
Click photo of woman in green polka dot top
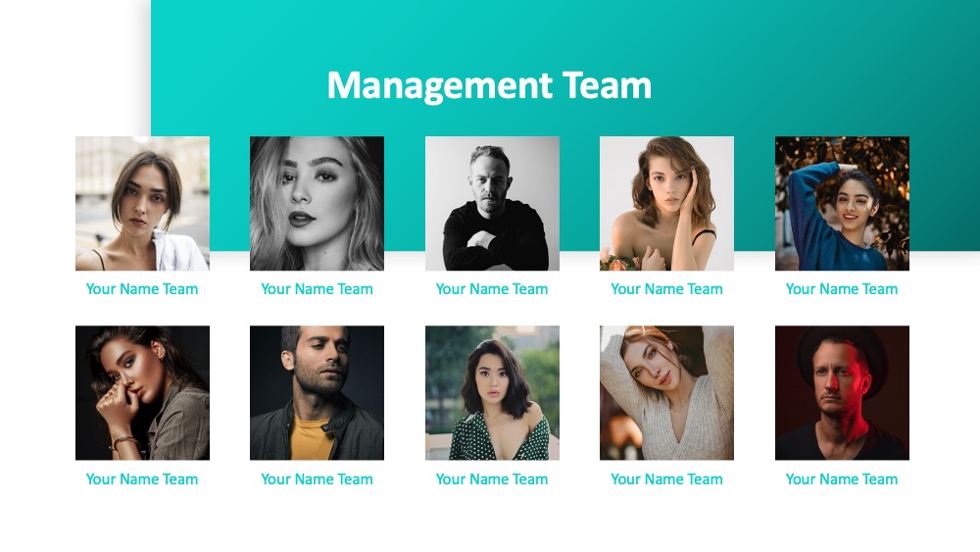(x=493, y=393)
